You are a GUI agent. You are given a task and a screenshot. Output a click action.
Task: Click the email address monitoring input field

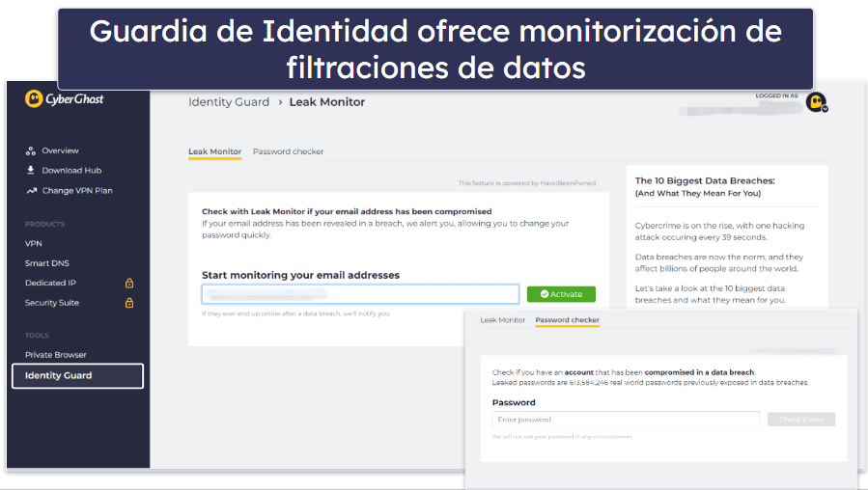360,294
